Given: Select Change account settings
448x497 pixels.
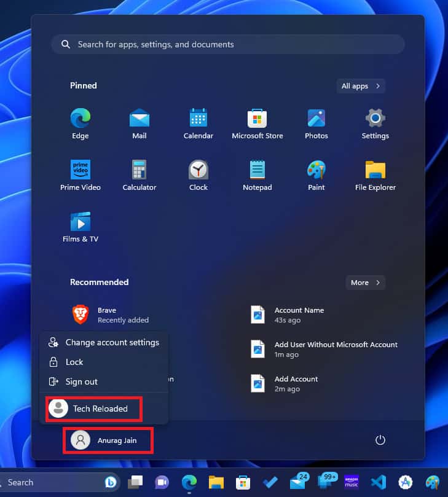Looking at the screenshot, I should (104, 342).
